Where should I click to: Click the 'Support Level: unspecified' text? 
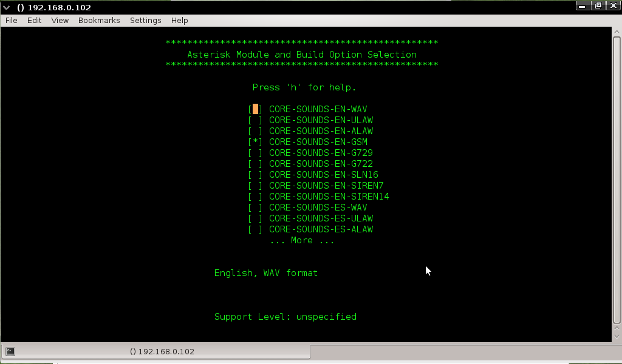coord(285,317)
